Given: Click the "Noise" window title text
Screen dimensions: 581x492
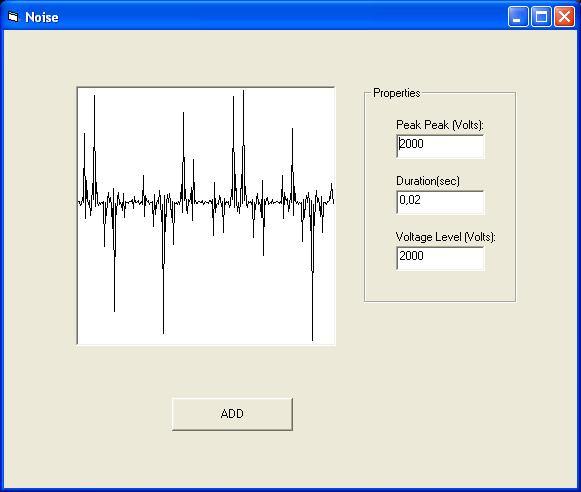Looking at the screenshot, I should (42, 17).
